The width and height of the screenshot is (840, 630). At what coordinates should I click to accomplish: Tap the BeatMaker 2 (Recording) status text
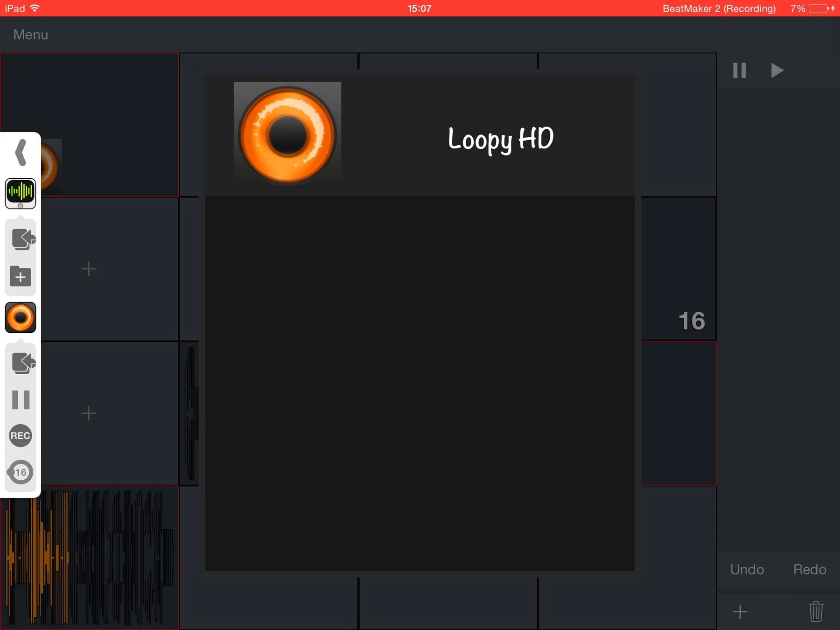pyautogui.click(x=719, y=8)
